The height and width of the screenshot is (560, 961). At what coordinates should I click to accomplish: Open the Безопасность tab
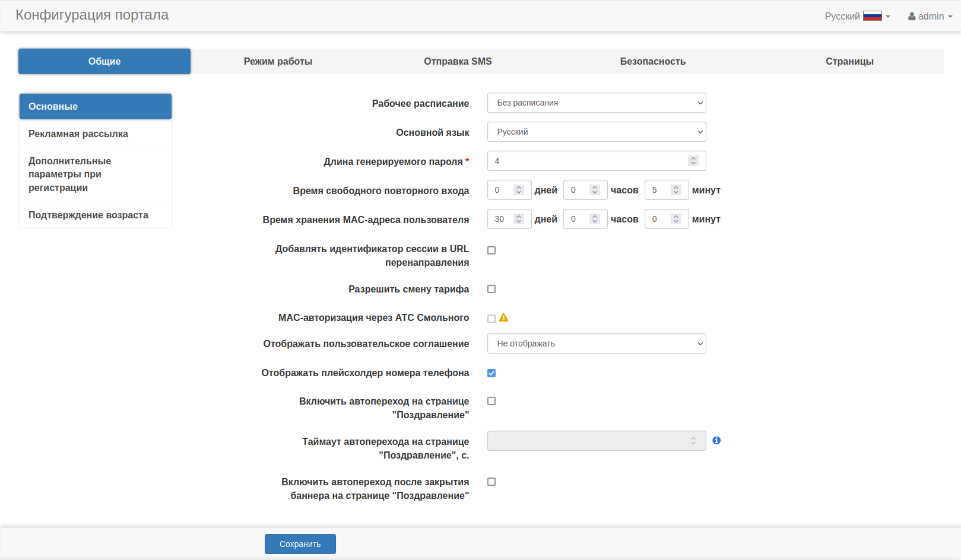(x=652, y=61)
